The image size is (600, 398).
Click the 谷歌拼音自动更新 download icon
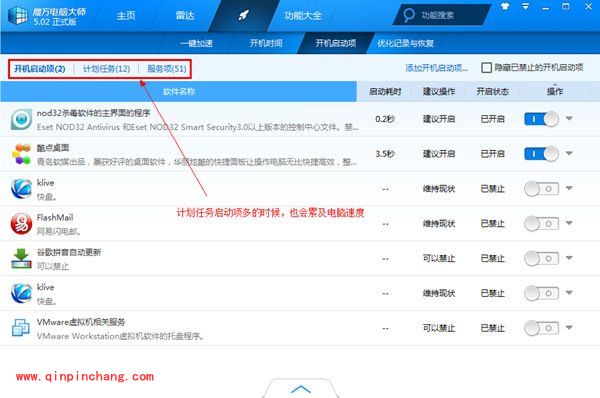(x=21, y=258)
